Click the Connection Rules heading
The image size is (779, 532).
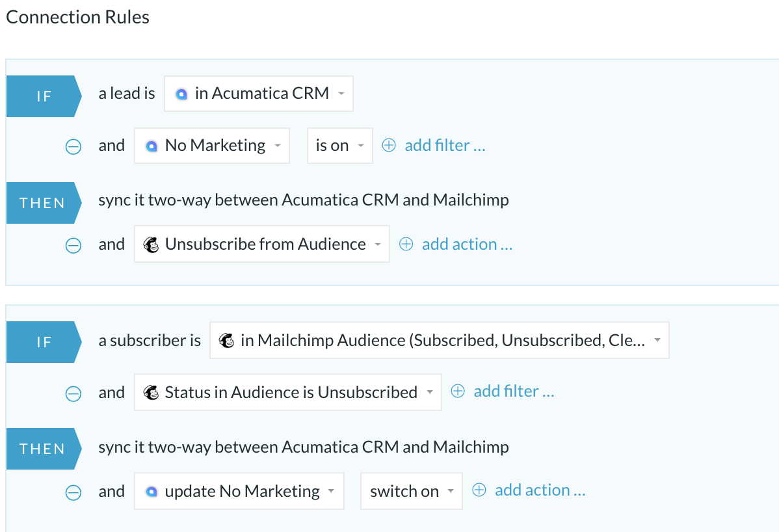(77, 18)
